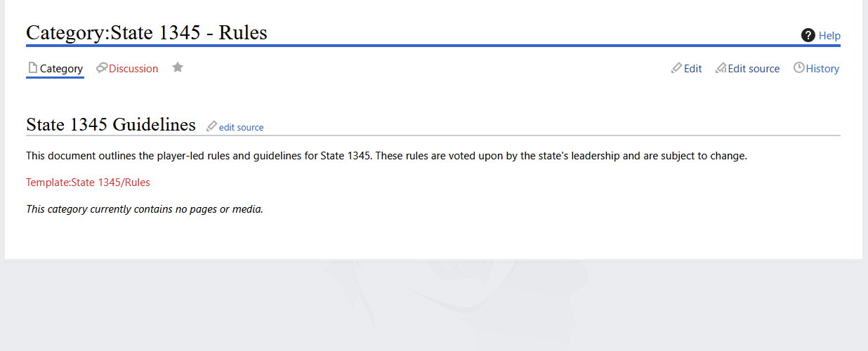Click the pencil icon beside Guidelines heading
This screenshot has height=351, width=868.
pyautogui.click(x=211, y=126)
